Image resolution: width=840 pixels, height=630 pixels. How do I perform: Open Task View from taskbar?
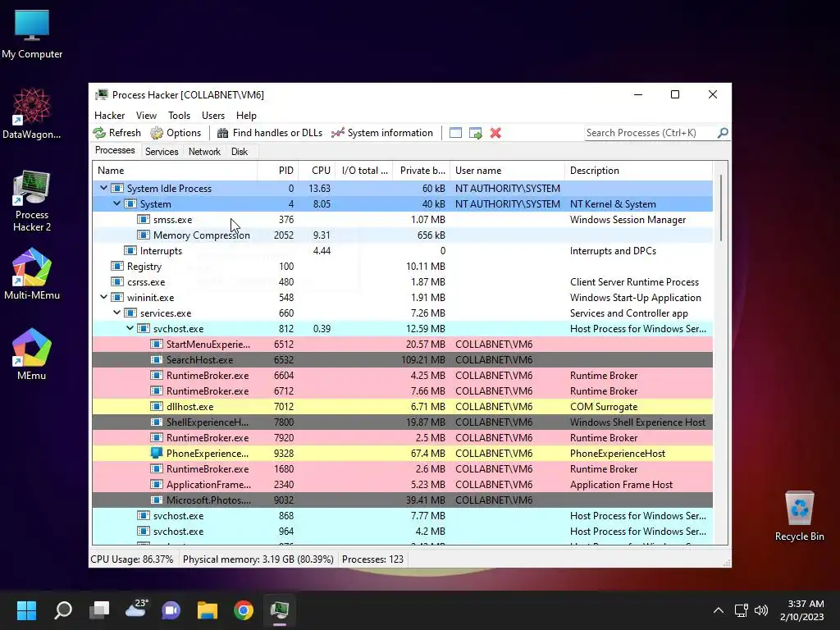[x=99, y=610]
